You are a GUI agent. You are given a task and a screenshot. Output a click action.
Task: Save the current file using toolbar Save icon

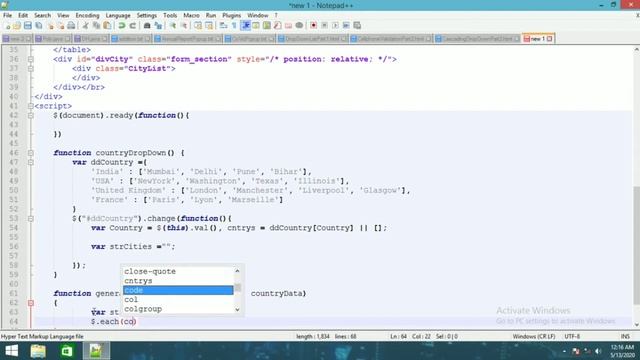27,25
